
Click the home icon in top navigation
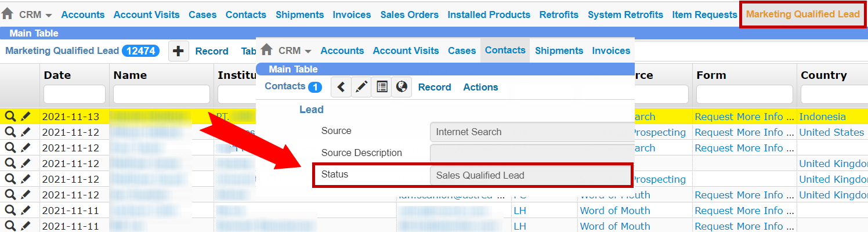7,14
